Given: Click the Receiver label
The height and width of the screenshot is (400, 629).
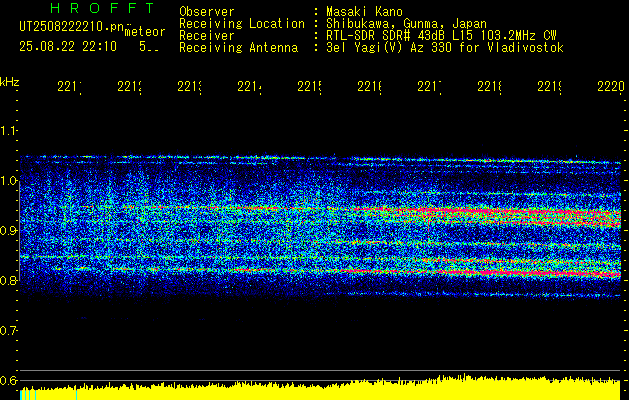Looking at the screenshot, I should (207, 36).
